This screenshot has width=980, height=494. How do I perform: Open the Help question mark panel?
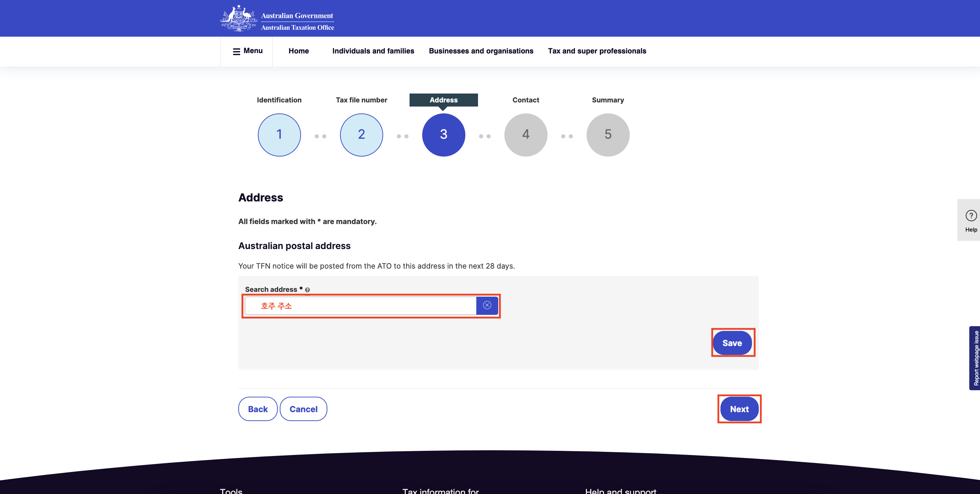click(970, 220)
